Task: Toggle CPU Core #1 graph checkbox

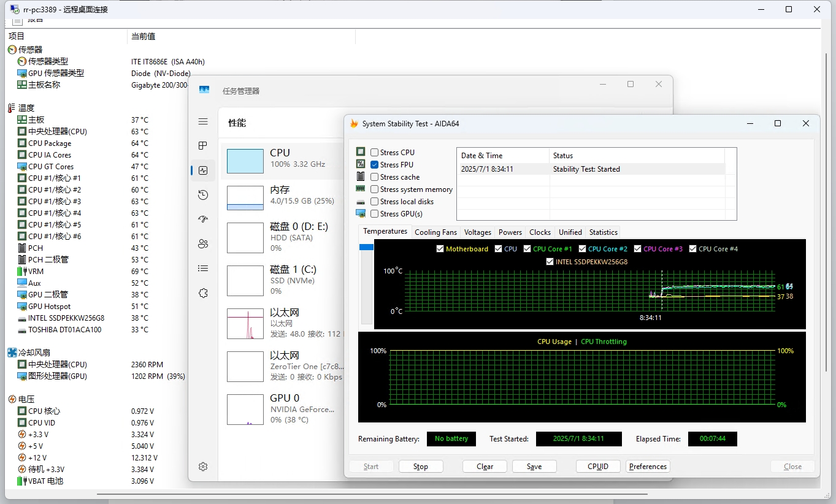Action: pyautogui.click(x=527, y=249)
